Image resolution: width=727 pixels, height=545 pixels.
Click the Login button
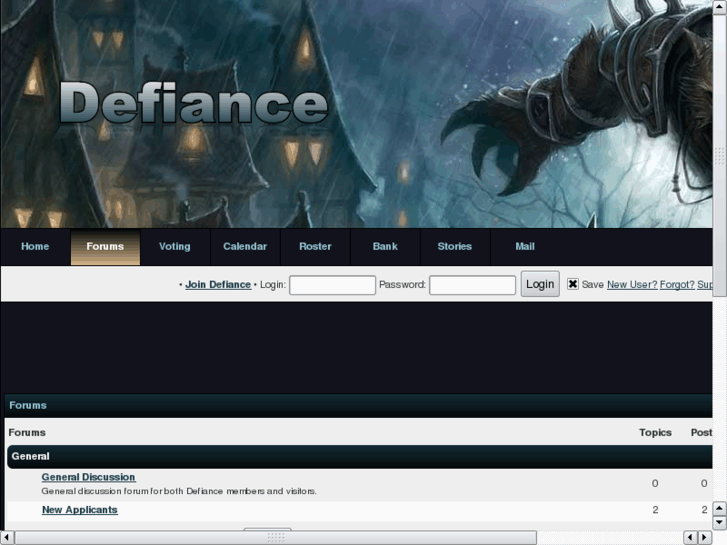[x=540, y=284]
